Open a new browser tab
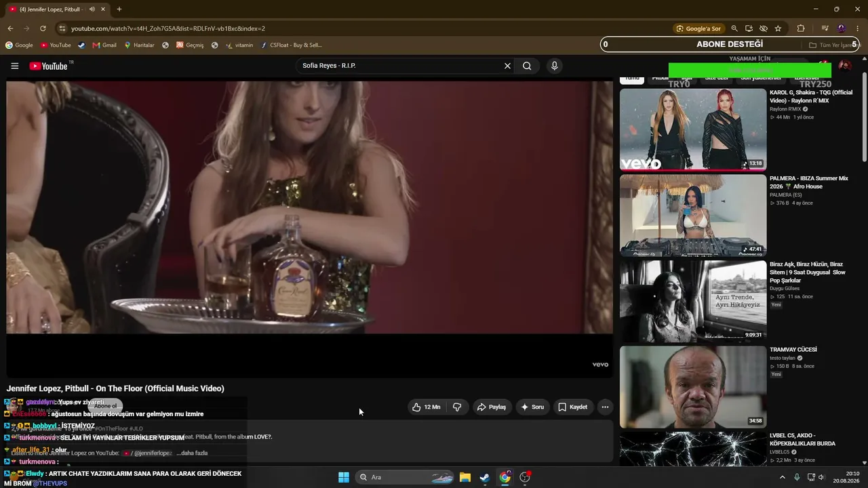The image size is (868, 488). coord(119,9)
